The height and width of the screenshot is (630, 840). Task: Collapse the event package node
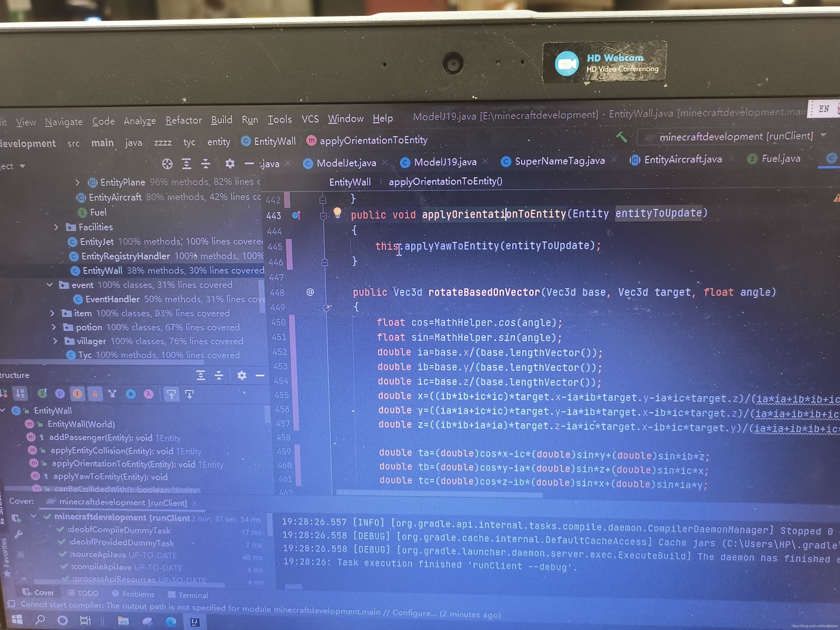pos(50,285)
